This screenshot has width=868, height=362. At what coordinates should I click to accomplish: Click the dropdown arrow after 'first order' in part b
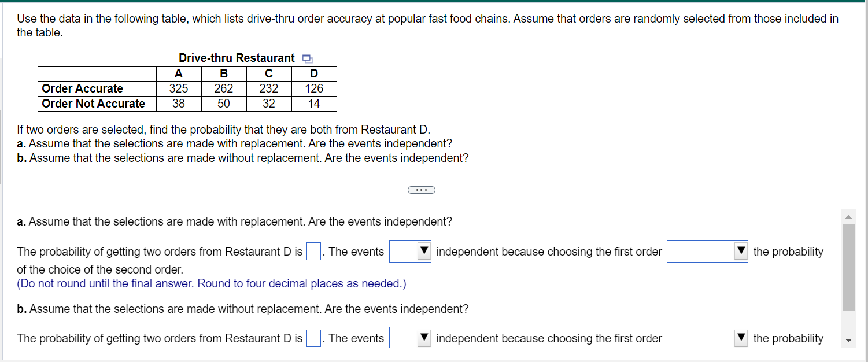[x=741, y=338]
